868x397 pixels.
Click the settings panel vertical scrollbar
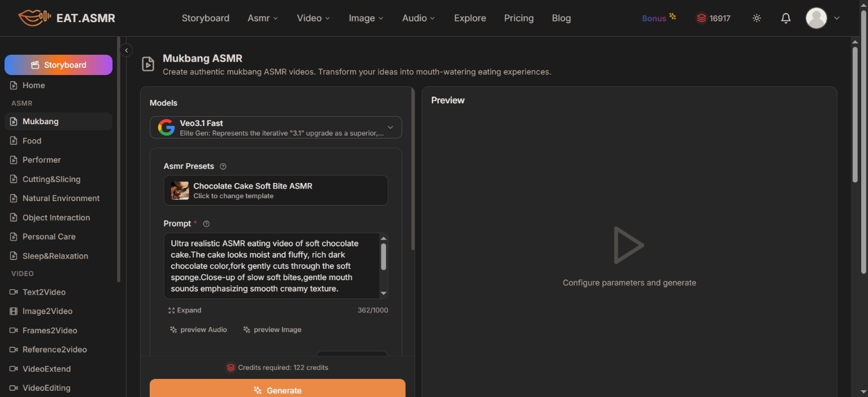pyautogui.click(x=413, y=169)
